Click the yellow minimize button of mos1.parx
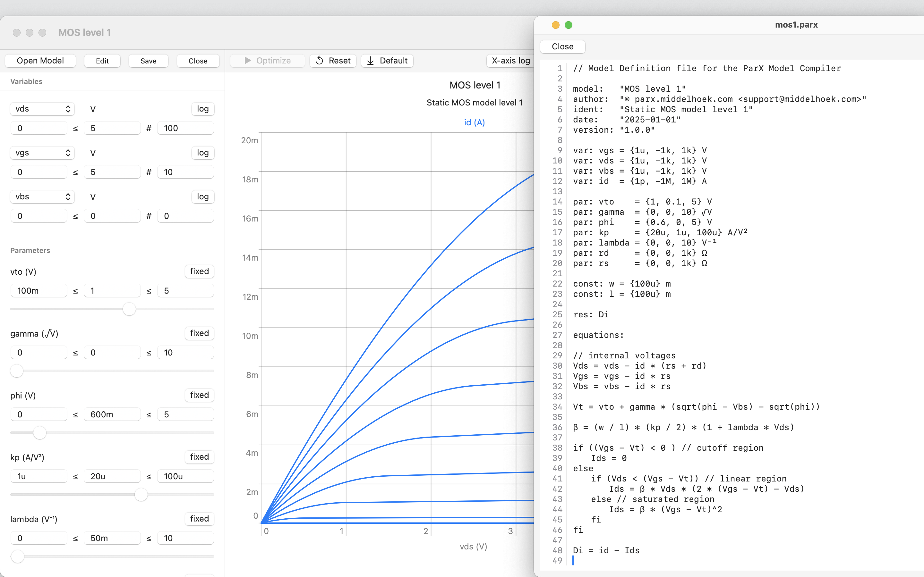 [556, 25]
